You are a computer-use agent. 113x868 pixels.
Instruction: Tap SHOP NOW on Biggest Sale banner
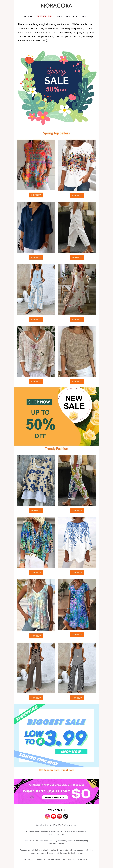pyautogui.click(x=71, y=751)
